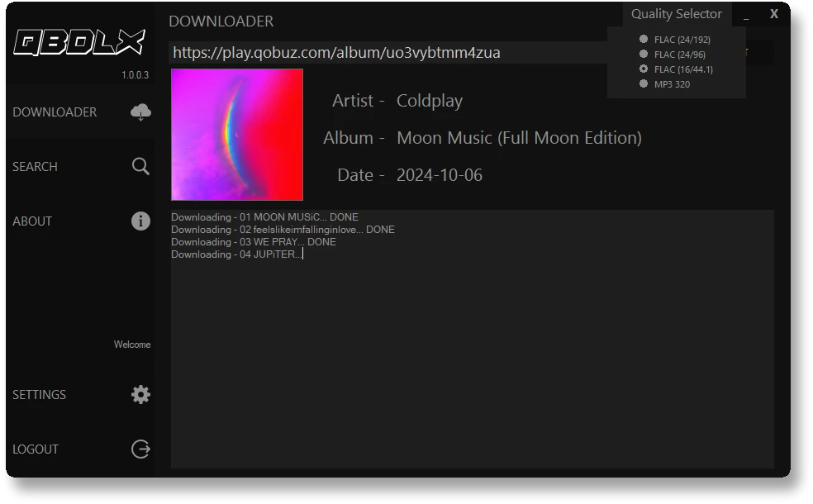Toggle the Quality Selector panel

(x=677, y=14)
